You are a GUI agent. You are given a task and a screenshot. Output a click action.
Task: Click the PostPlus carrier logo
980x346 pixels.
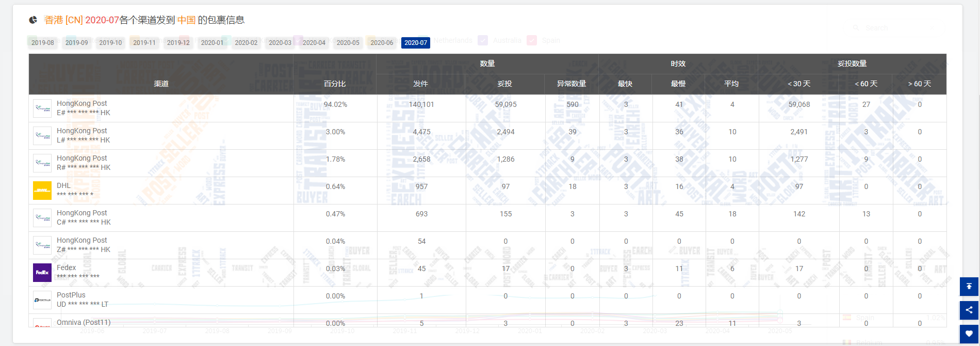pyautogui.click(x=42, y=300)
